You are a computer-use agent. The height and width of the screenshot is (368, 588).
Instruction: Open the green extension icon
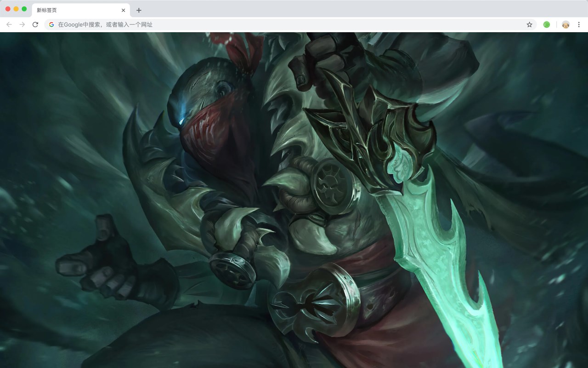(x=547, y=24)
